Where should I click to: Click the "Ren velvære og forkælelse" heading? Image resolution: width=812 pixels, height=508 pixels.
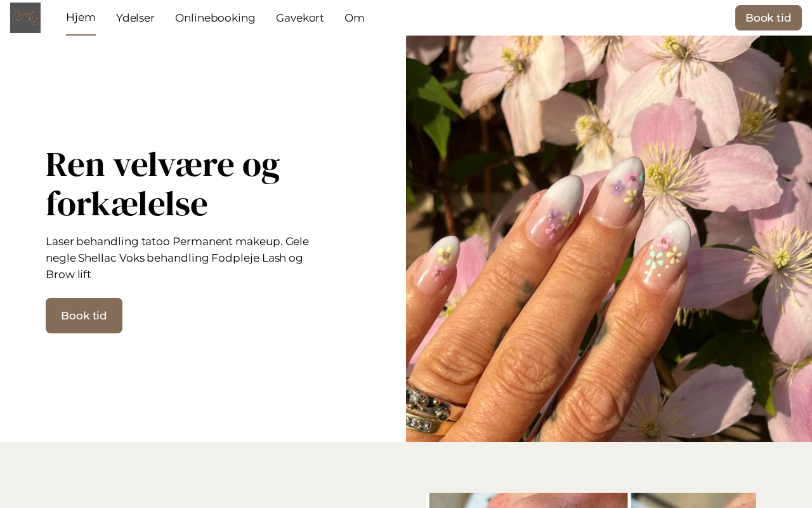click(x=162, y=184)
